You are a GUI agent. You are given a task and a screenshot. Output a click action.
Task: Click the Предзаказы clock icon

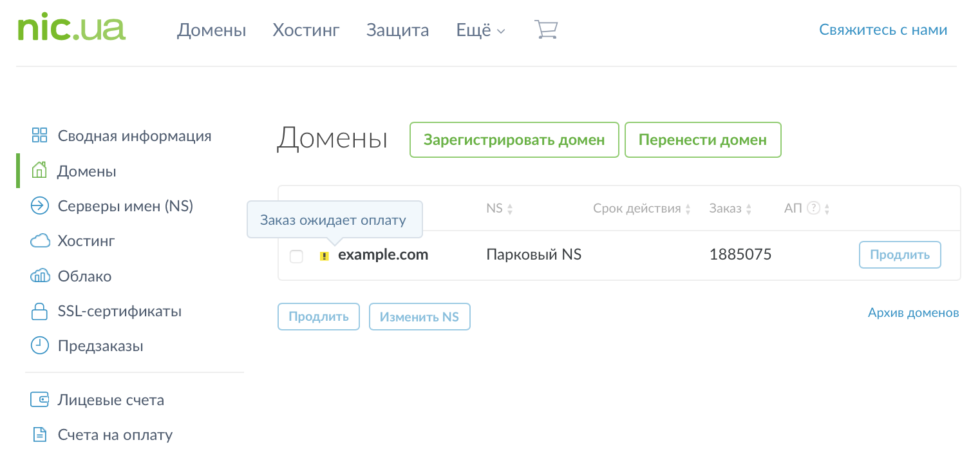[39, 346]
